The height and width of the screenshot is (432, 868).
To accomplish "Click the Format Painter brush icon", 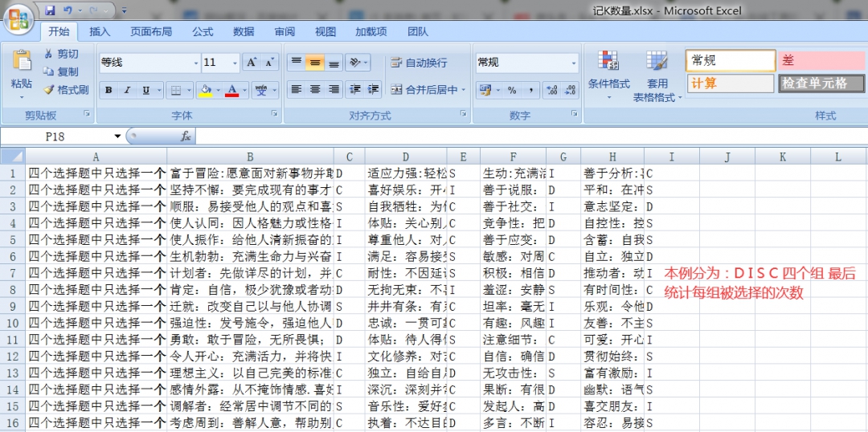I will pos(48,90).
